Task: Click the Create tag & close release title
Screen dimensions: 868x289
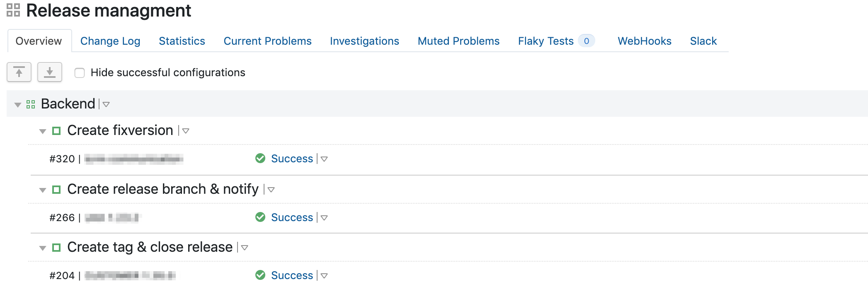Action: click(150, 247)
